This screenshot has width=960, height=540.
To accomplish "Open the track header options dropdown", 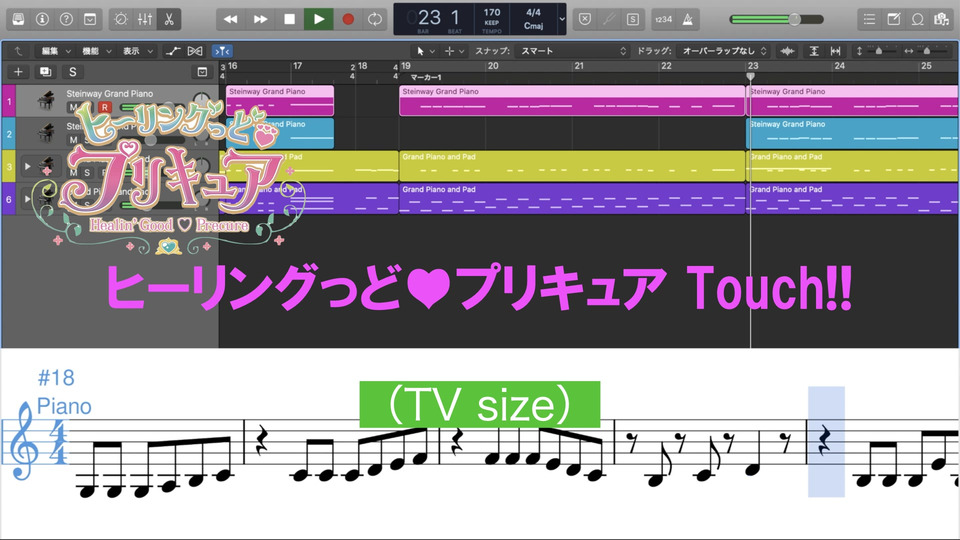I will (202, 72).
